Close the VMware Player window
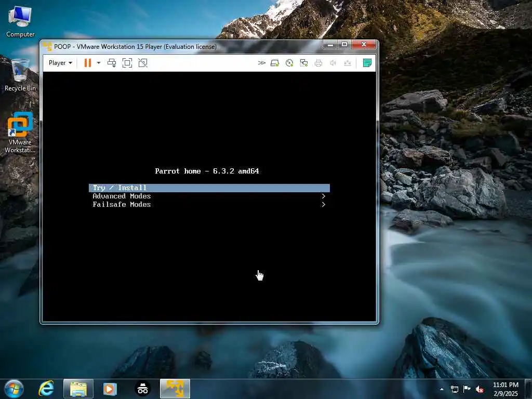 point(364,45)
